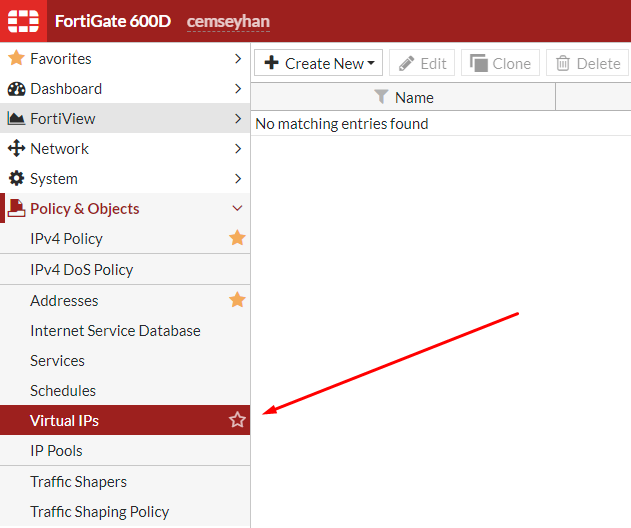Click the Clone button label
Screen dimensions: 631x528
pos(511,64)
